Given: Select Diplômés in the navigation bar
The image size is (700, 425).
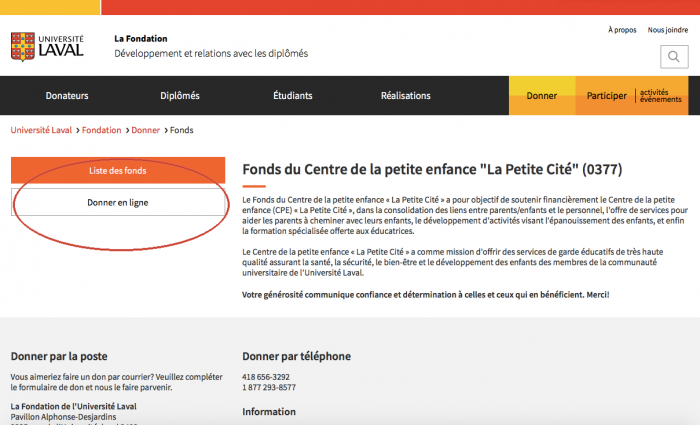Looking at the screenshot, I should [x=180, y=96].
